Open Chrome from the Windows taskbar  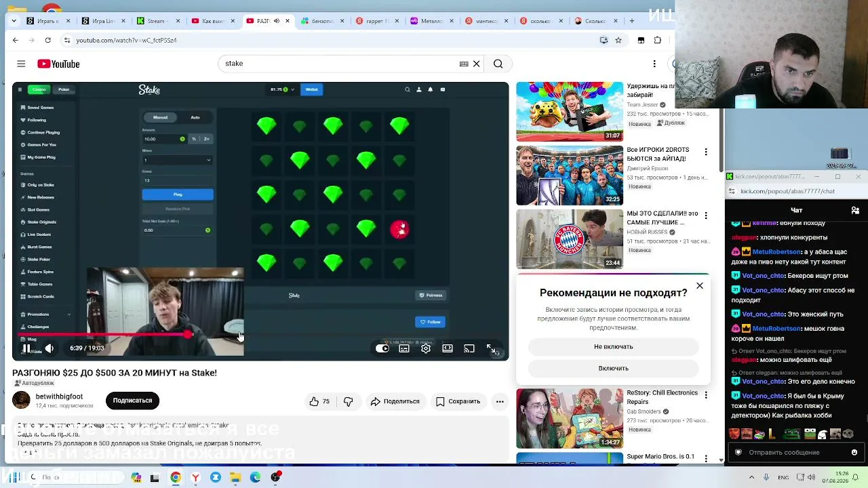pyautogui.click(x=176, y=478)
